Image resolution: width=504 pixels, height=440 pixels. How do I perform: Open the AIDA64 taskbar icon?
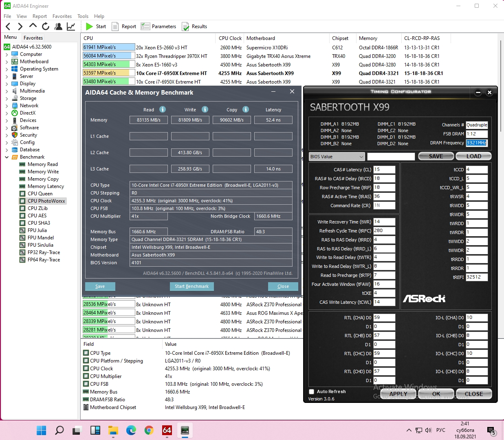167,430
